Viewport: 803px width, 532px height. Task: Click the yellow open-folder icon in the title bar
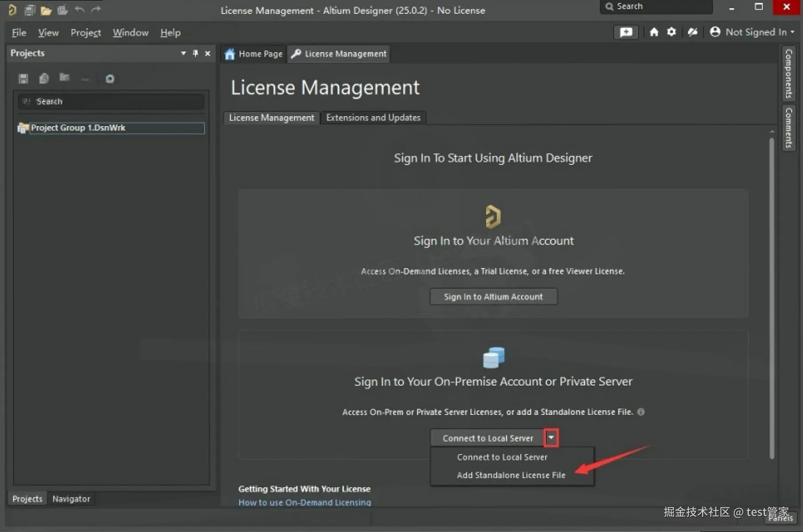46,10
